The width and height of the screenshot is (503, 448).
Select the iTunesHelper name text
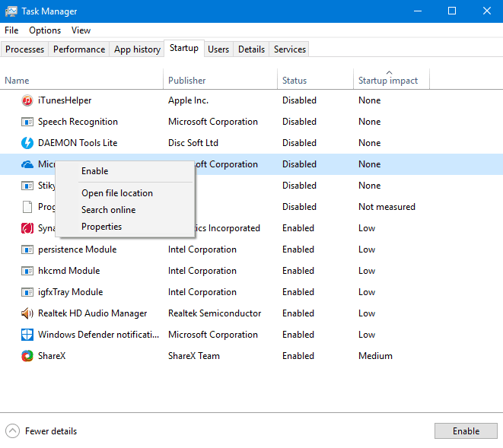[65, 100]
